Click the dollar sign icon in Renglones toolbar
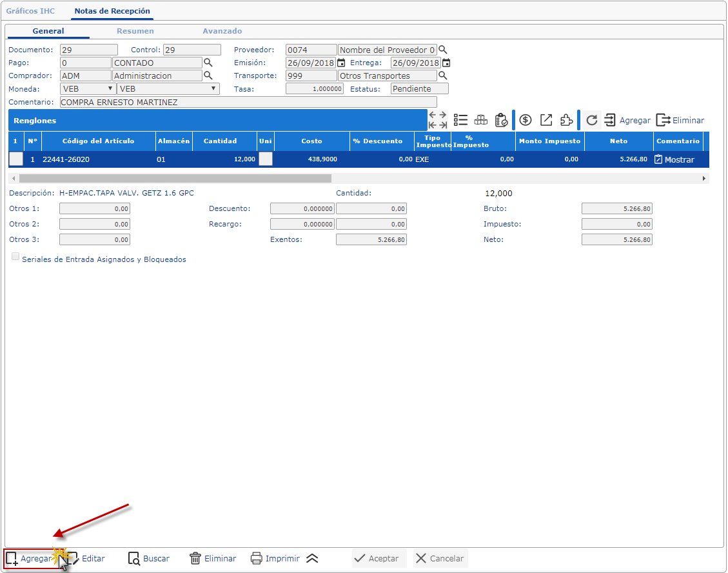Screen dimensions: 728x573 click(x=526, y=120)
